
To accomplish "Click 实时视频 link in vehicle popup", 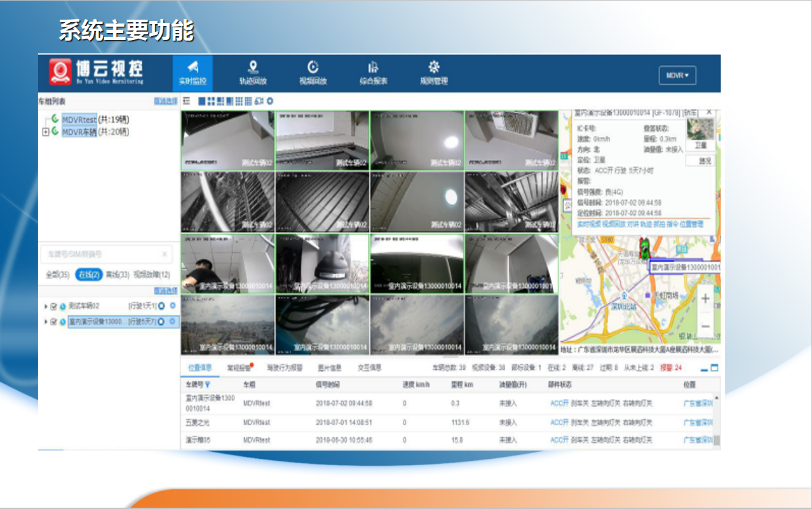I will click(588, 224).
